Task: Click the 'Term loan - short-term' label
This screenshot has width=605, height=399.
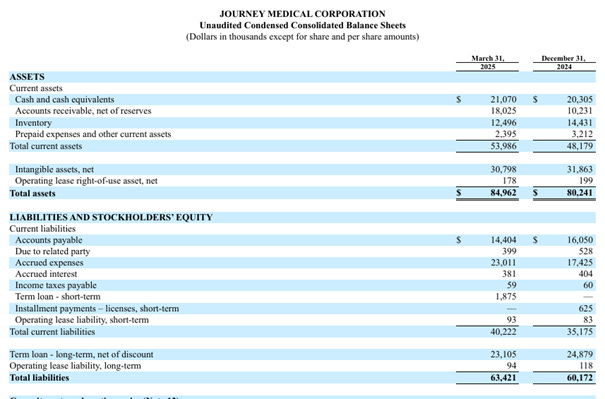Action: 57,297
